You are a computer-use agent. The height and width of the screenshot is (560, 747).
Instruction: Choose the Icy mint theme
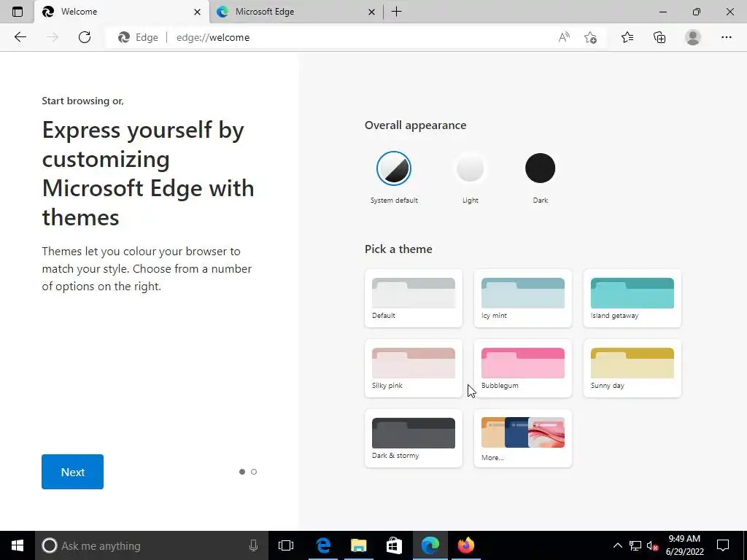point(523,298)
